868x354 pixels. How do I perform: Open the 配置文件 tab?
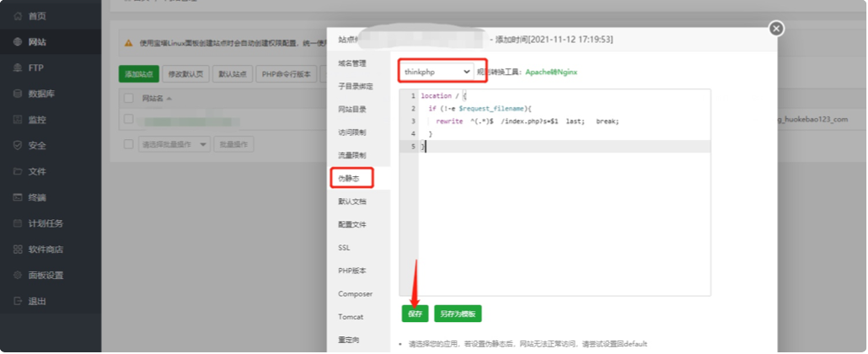(x=352, y=224)
